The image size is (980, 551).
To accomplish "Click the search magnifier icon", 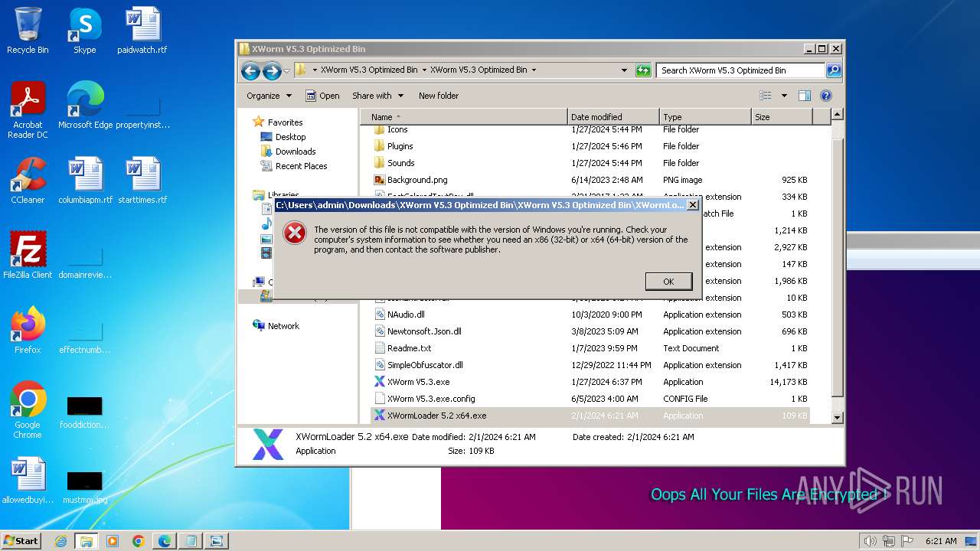I will pyautogui.click(x=834, y=70).
